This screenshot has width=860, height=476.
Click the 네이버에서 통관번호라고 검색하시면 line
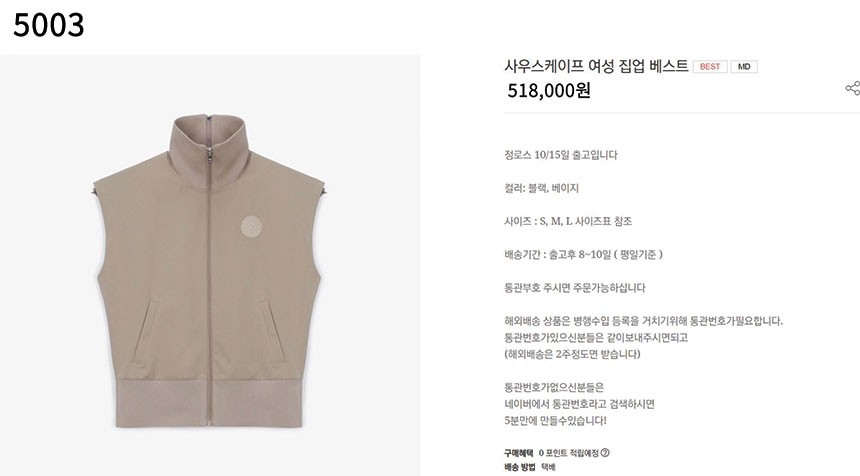[579, 404]
